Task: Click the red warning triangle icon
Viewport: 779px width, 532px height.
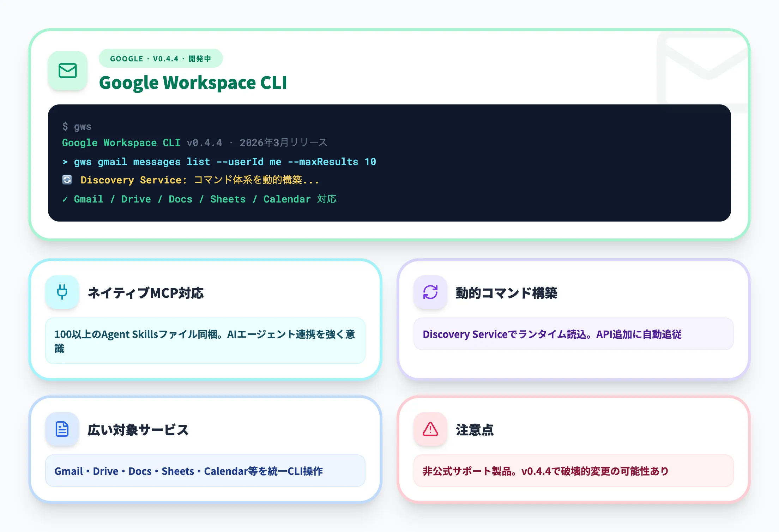Action: (x=430, y=429)
